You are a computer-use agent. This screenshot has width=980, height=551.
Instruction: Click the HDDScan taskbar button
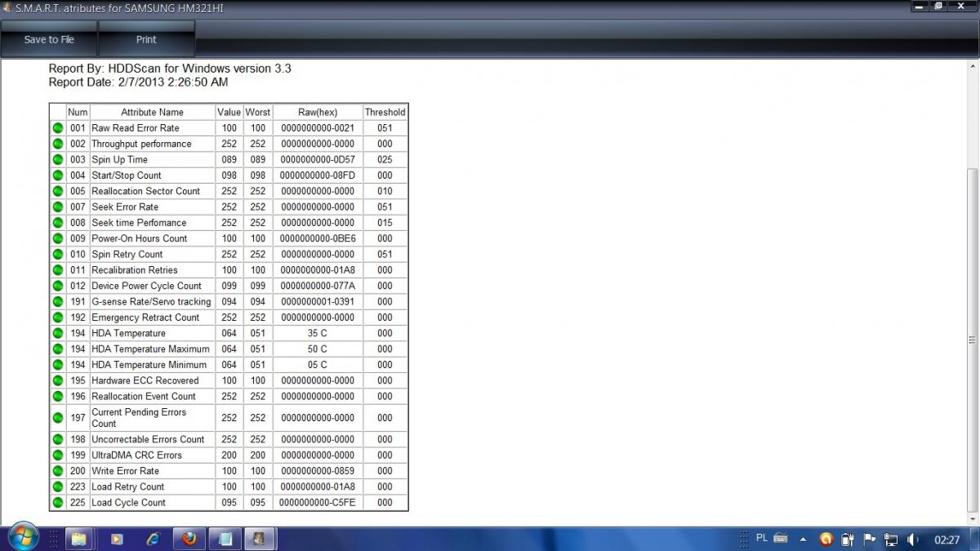258,539
